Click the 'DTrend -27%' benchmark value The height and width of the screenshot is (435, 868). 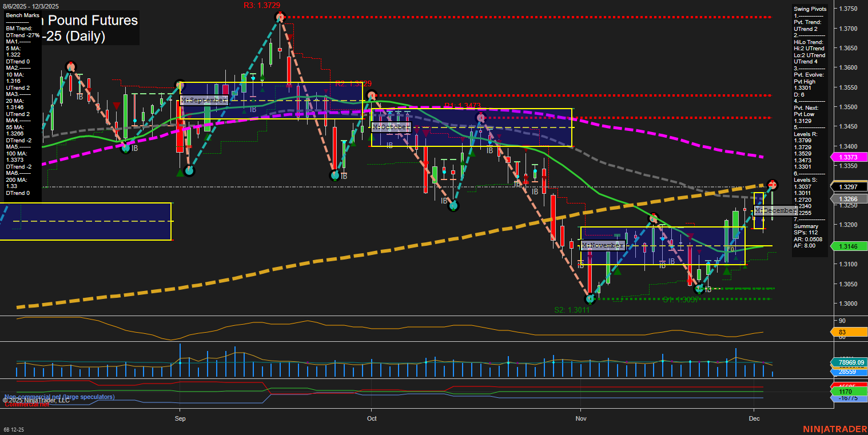point(22,35)
